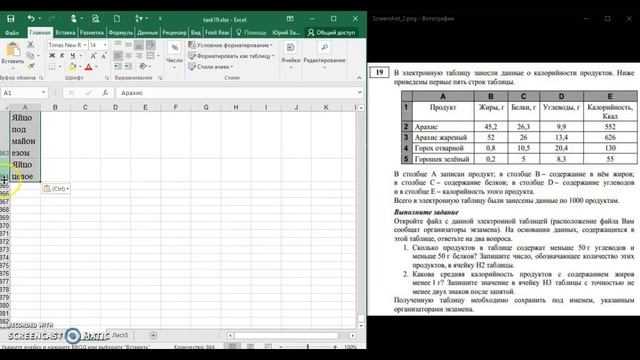Viewport: 640px width, 360px height.
Task: Save the workbook from the quick access toolbar
Action: (11, 19)
